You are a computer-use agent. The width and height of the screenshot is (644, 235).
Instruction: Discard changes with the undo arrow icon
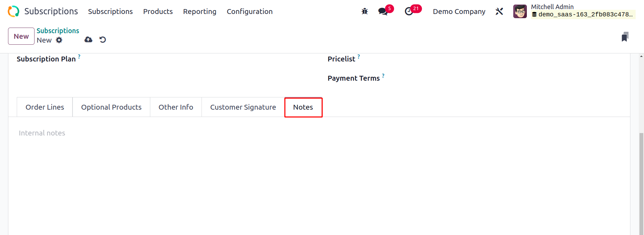pyautogui.click(x=103, y=40)
